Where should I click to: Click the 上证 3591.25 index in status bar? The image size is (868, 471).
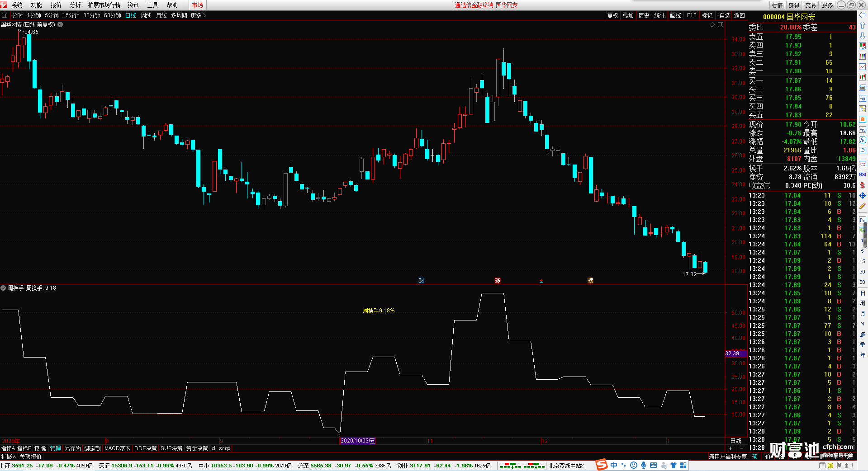click(x=17, y=466)
